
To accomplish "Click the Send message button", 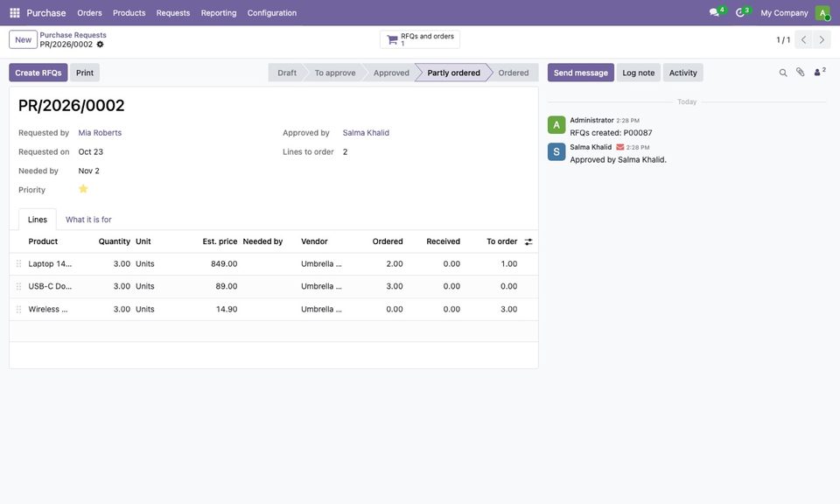I will (581, 73).
